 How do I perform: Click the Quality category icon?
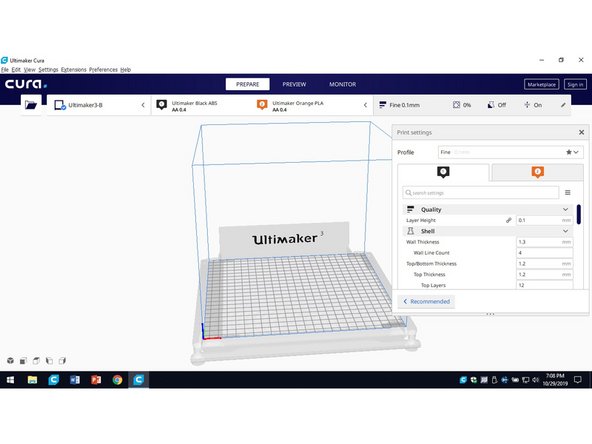[410, 209]
